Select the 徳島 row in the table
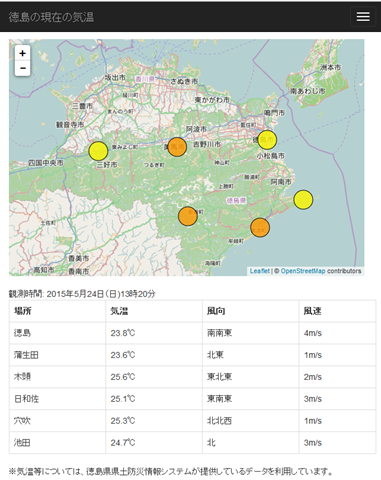This screenshot has width=381, height=480. pyautogui.click(x=192, y=333)
